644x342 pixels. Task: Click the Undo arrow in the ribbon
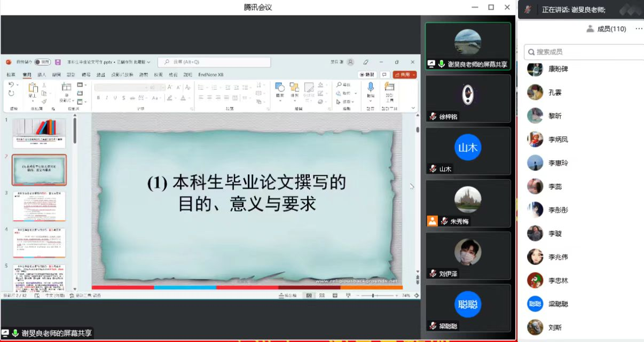pos(11,85)
